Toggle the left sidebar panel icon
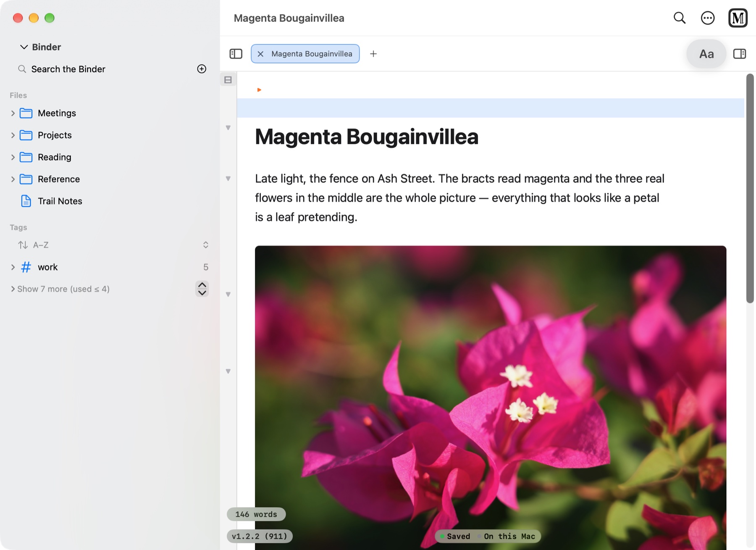The image size is (756, 550). [236, 54]
